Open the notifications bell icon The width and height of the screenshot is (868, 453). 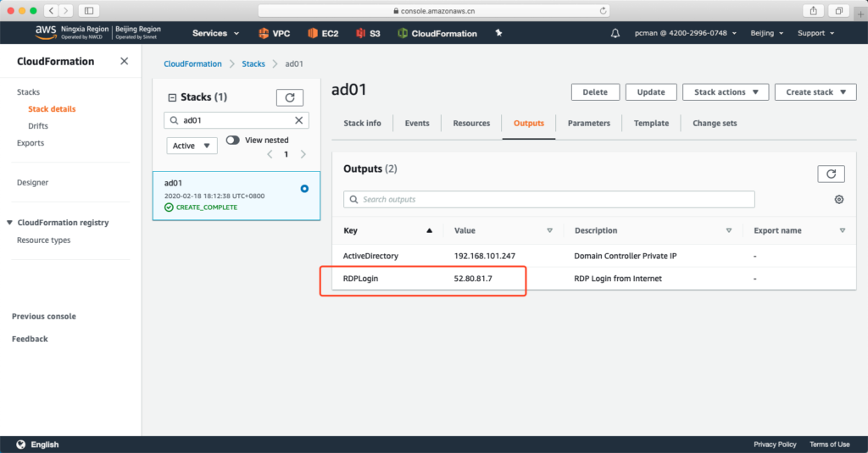pyautogui.click(x=615, y=33)
